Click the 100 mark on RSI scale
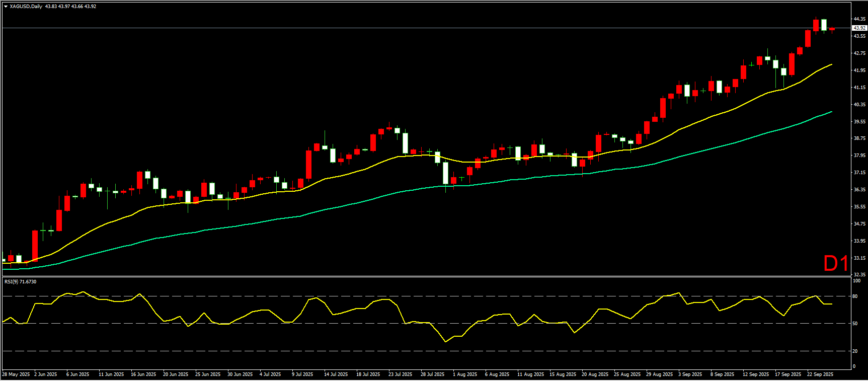The height and width of the screenshot is (381, 868). pyautogui.click(x=856, y=281)
